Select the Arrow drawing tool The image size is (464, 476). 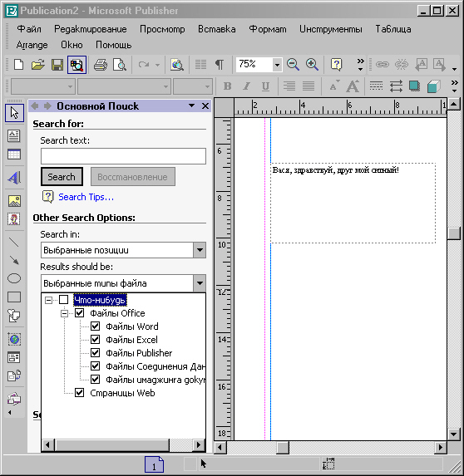tap(14, 261)
